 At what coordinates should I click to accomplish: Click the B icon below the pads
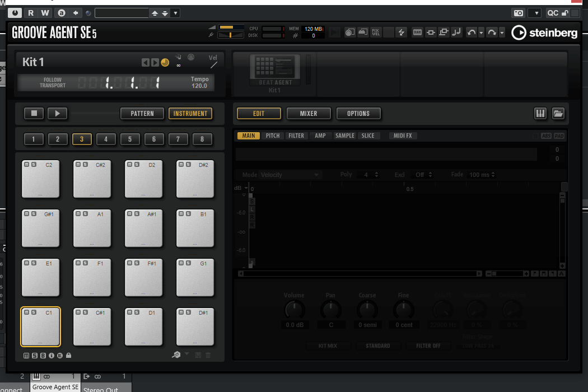pos(43,356)
